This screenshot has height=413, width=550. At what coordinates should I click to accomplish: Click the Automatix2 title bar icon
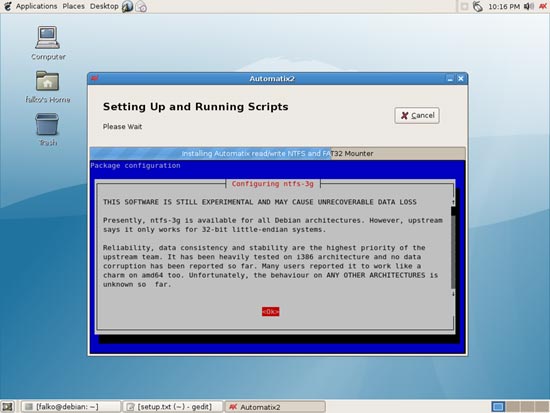tap(95, 78)
